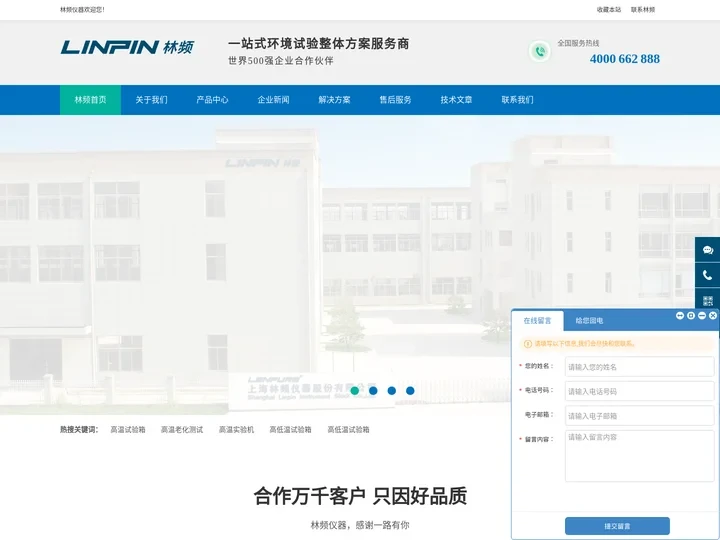Image resolution: width=720 pixels, height=540 pixels.
Task: Click the 提交留言 submit button
Action: 617,526
